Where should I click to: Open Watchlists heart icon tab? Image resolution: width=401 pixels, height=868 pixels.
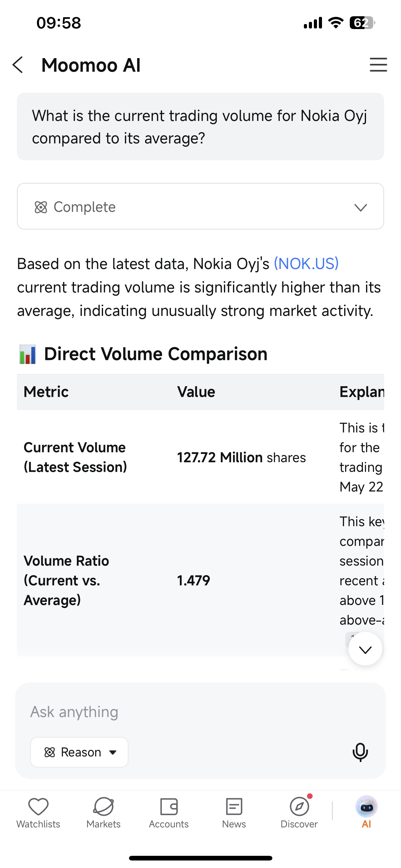pyautogui.click(x=38, y=813)
